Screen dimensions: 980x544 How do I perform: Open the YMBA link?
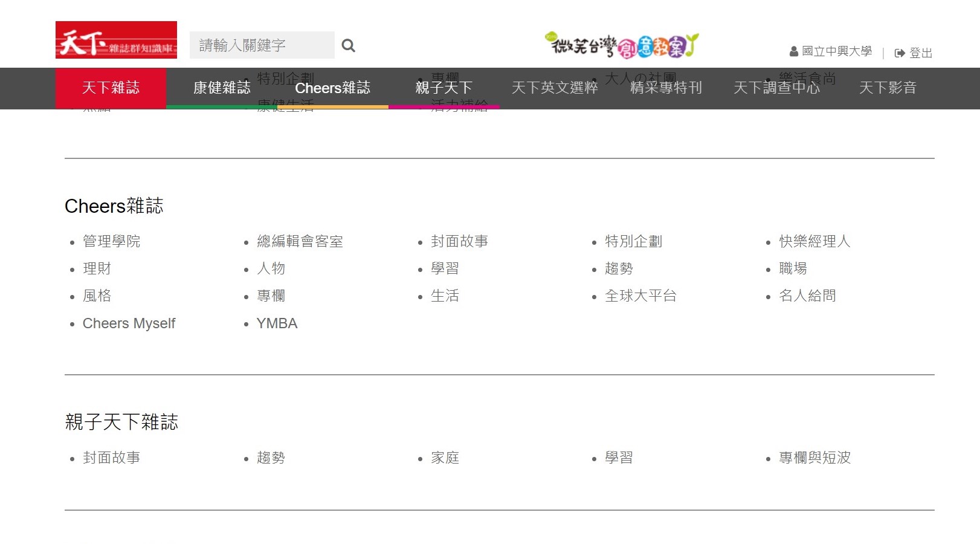[x=277, y=324]
